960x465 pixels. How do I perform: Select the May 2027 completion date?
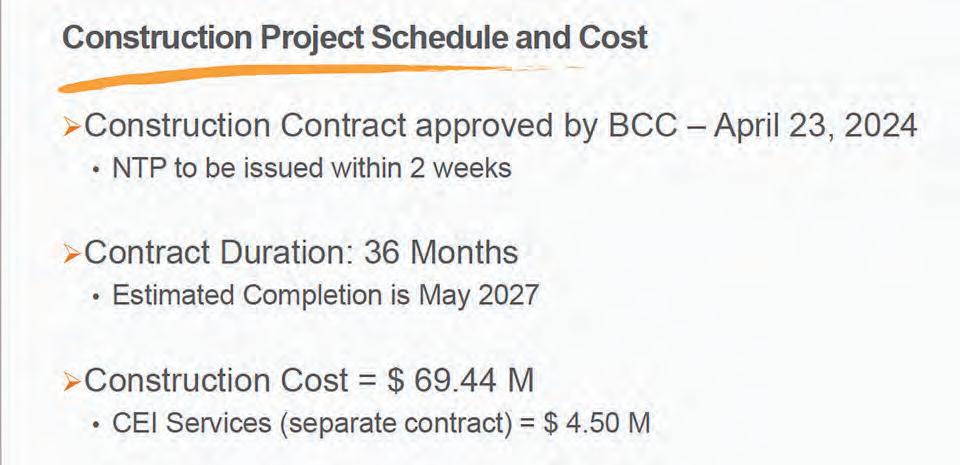pos(478,296)
